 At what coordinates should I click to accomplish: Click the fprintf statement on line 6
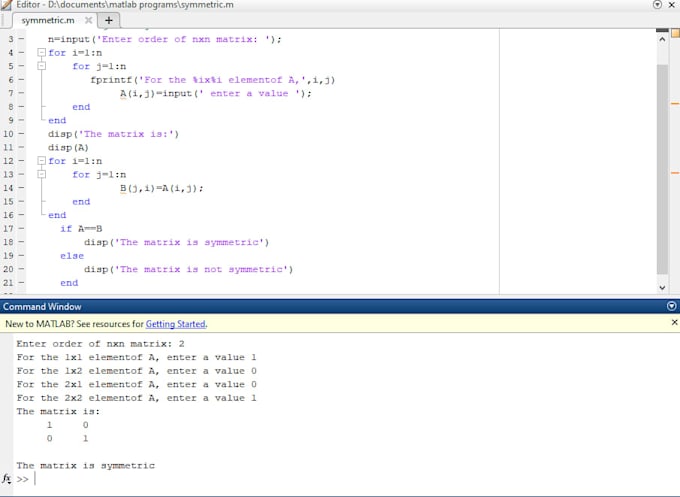[212, 80]
